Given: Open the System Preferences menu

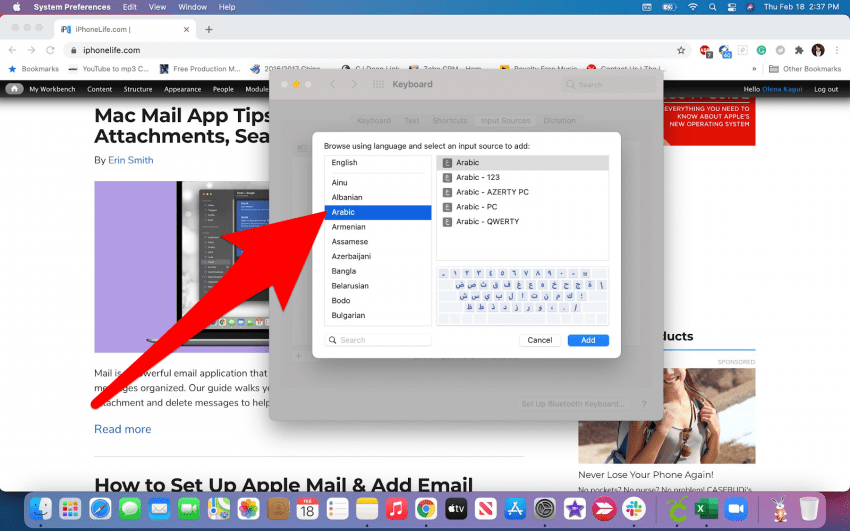Looking at the screenshot, I should click(72, 7).
